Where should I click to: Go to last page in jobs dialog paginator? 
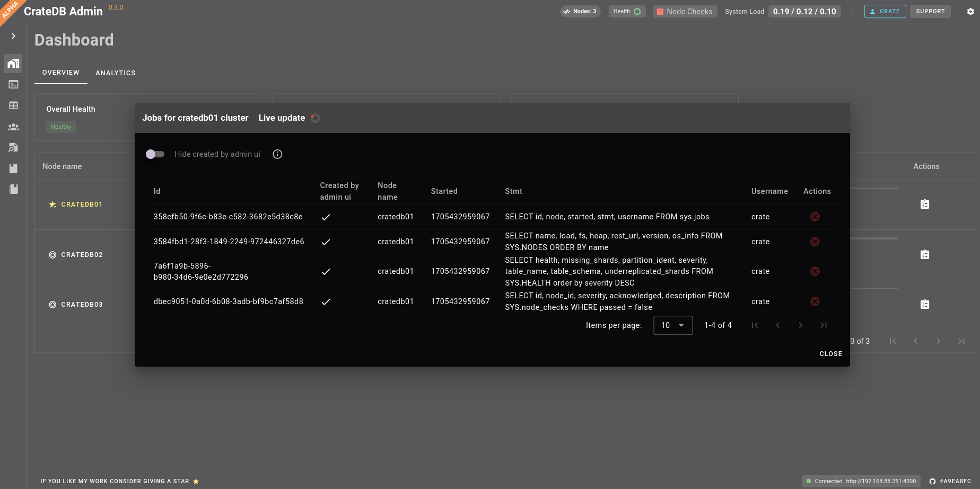coord(824,325)
